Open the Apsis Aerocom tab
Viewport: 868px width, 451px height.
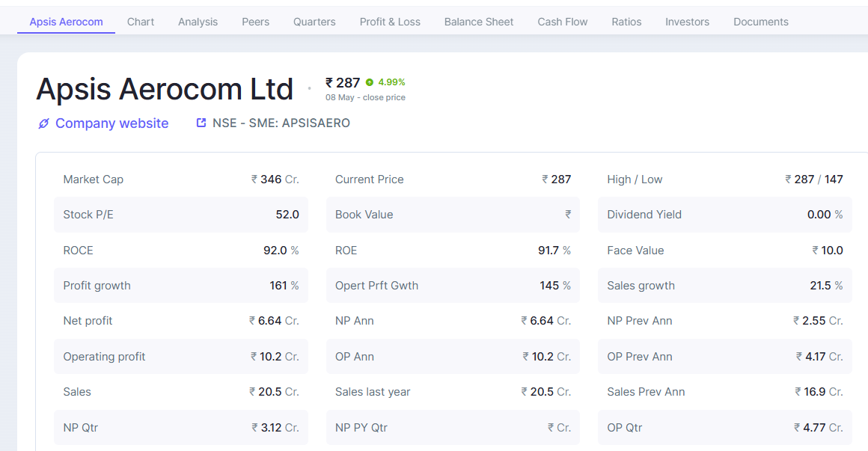pos(66,22)
